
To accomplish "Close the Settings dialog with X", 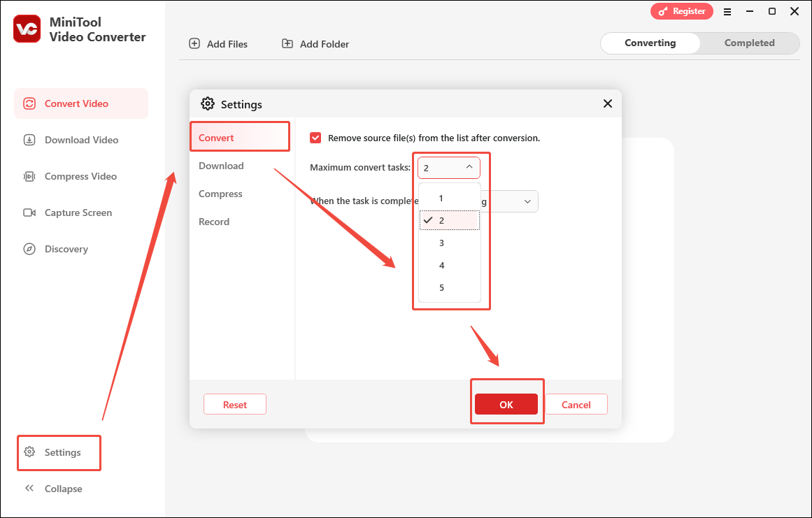I will pyautogui.click(x=608, y=103).
